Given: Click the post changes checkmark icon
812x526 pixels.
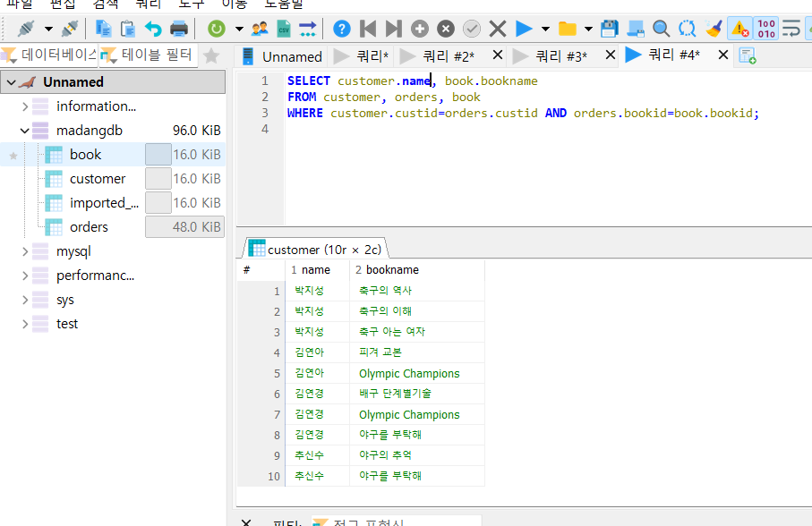Looking at the screenshot, I should (471, 29).
